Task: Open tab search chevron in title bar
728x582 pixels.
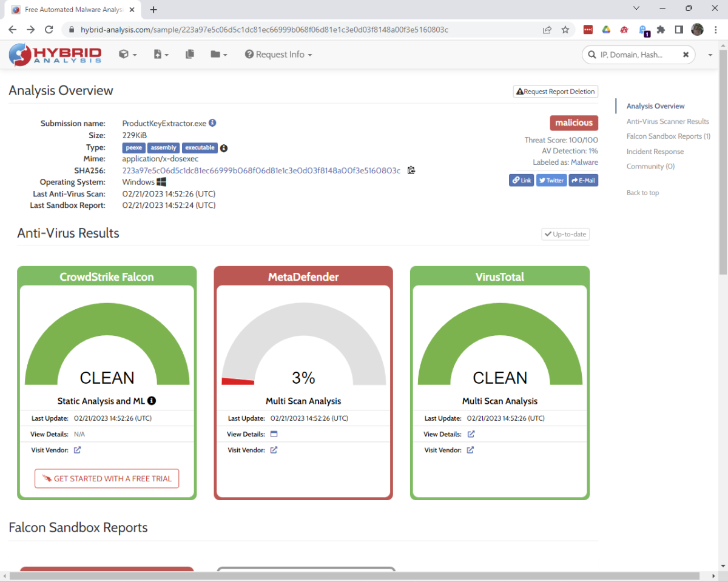Action: click(636, 8)
